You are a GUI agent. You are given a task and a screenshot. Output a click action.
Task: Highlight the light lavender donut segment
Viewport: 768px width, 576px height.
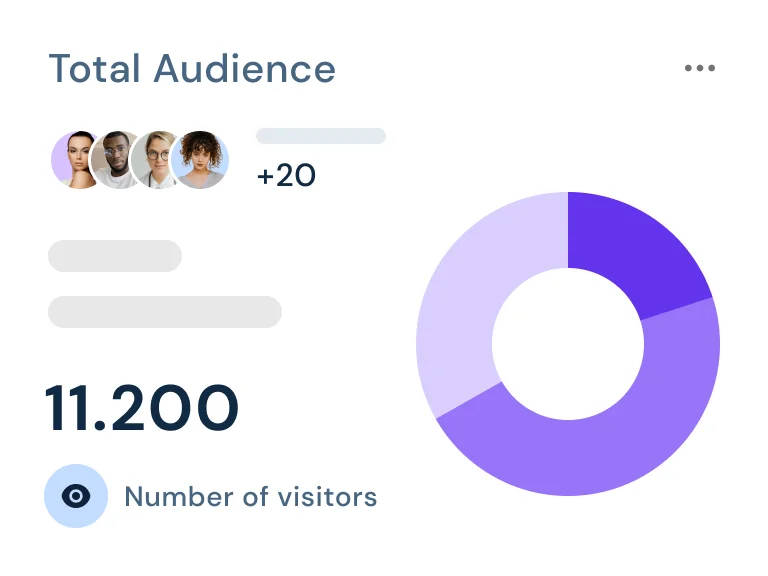(468, 300)
